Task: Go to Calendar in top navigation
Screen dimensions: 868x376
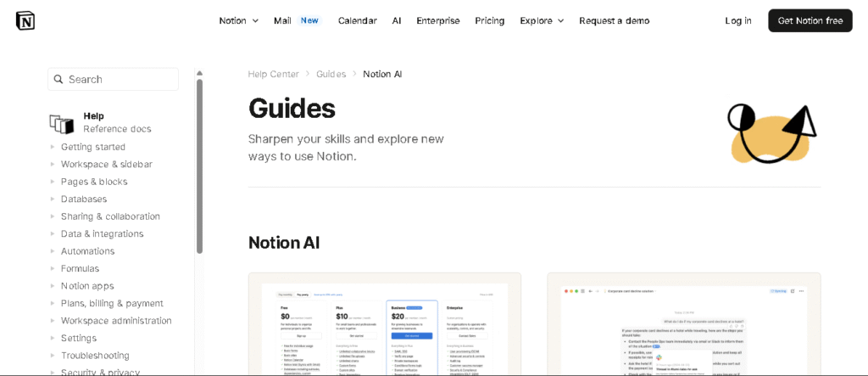Action: tap(357, 20)
